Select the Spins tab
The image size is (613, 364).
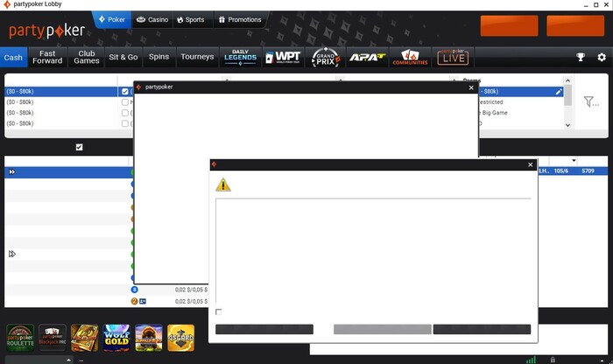click(x=159, y=58)
